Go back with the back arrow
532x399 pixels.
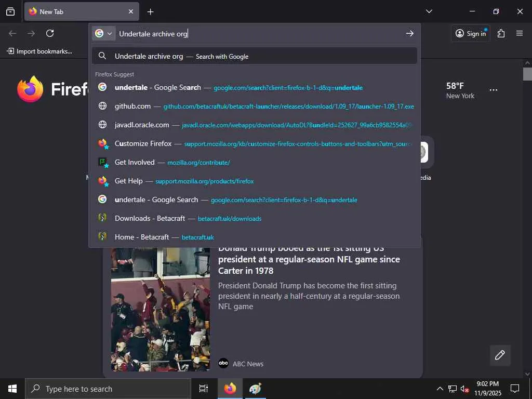[x=12, y=33]
